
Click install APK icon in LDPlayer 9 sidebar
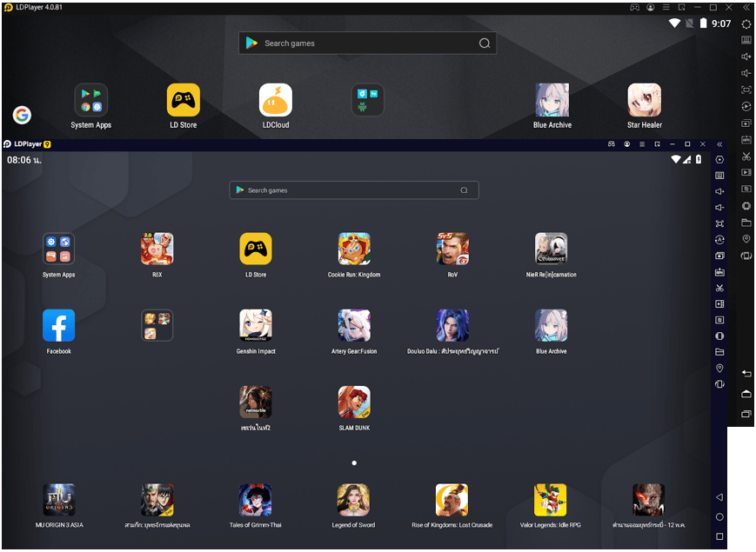click(x=719, y=272)
